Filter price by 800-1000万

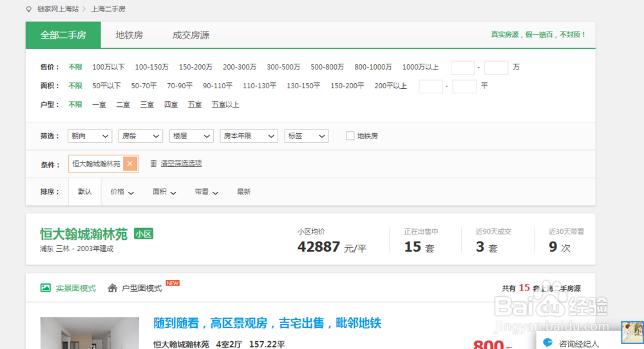(373, 67)
